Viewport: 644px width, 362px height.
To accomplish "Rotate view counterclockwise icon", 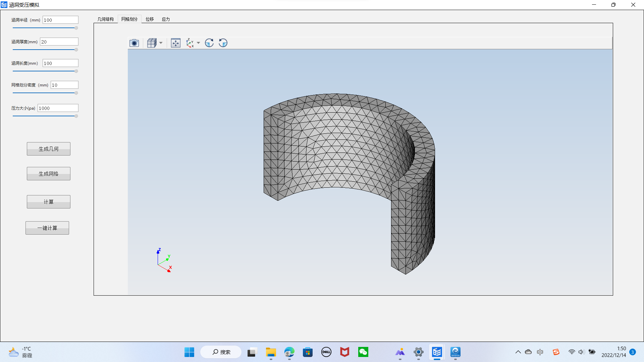I will (x=223, y=43).
